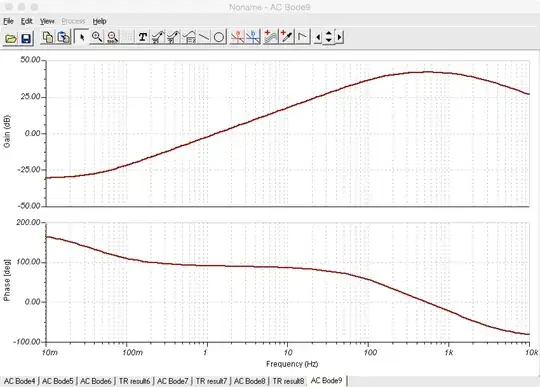The height and width of the screenshot is (387, 540).
Task: Switch to the TR result7 tab
Action: (x=211, y=381)
